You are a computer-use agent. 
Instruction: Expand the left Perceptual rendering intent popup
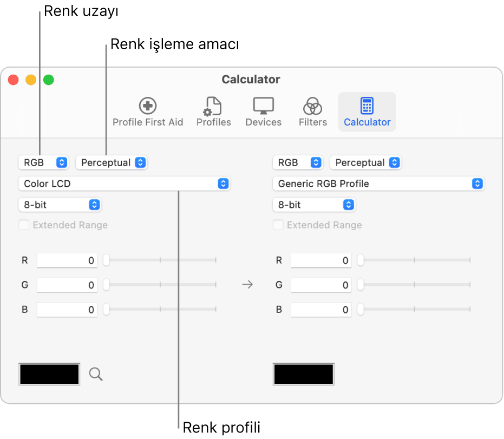[x=111, y=162]
